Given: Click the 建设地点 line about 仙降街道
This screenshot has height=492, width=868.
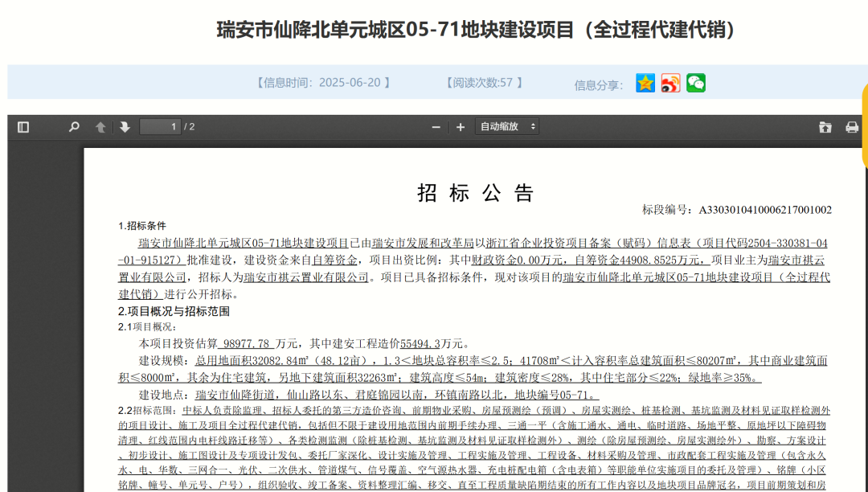Looking at the screenshot, I should pos(368,395).
